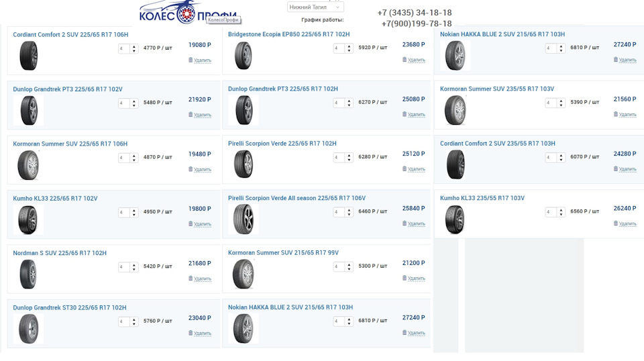The width and height of the screenshot is (644, 361).
Task: Click the Kormoran Summer SUV 235/55 tire thumbnail
Action: tap(455, 110)
